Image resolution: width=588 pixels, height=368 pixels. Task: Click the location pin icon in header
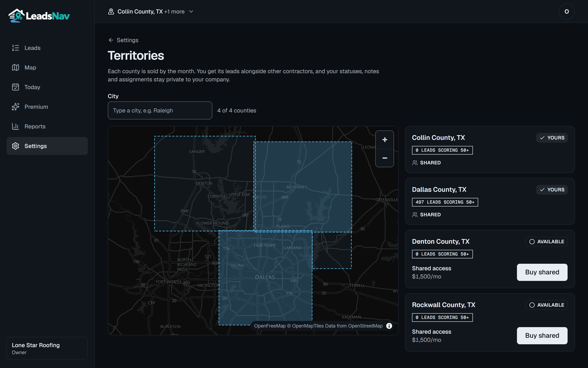click(111, 11)
